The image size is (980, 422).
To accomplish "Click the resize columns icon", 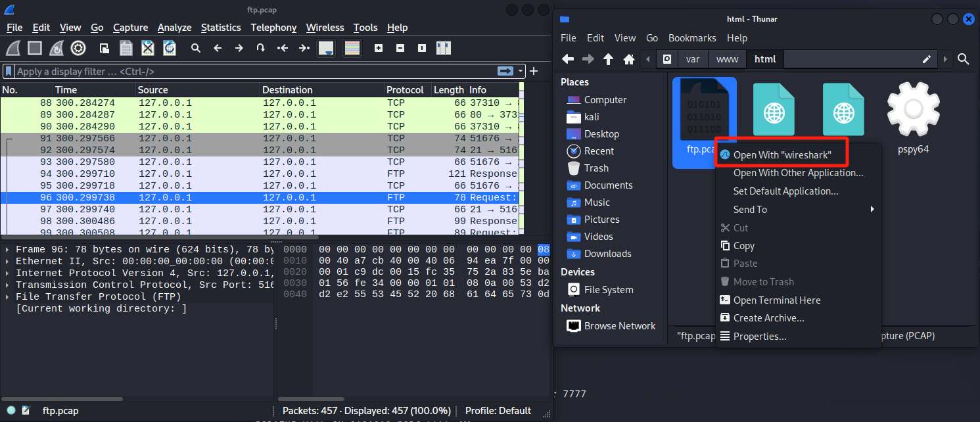I will click(443, 48).
